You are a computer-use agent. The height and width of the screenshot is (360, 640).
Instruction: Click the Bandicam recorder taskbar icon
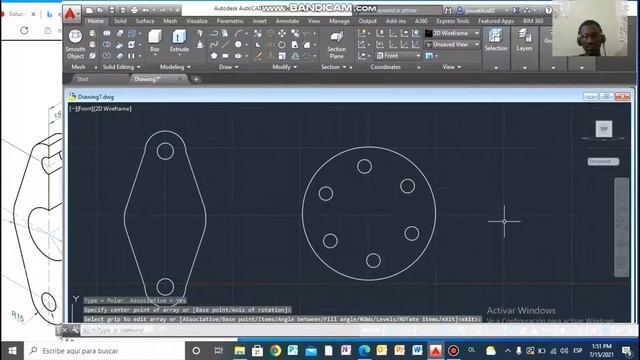pyautogui.click(x=453, y=351)
